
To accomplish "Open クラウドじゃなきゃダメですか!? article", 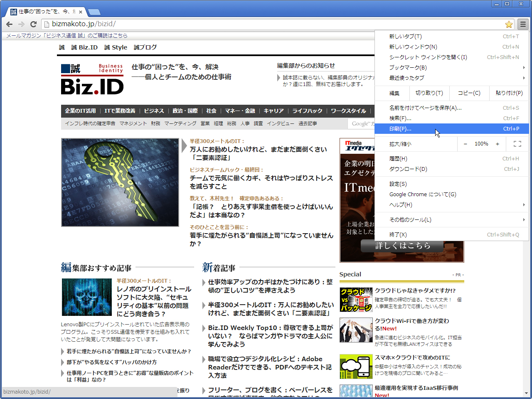I will pos(415,291).
